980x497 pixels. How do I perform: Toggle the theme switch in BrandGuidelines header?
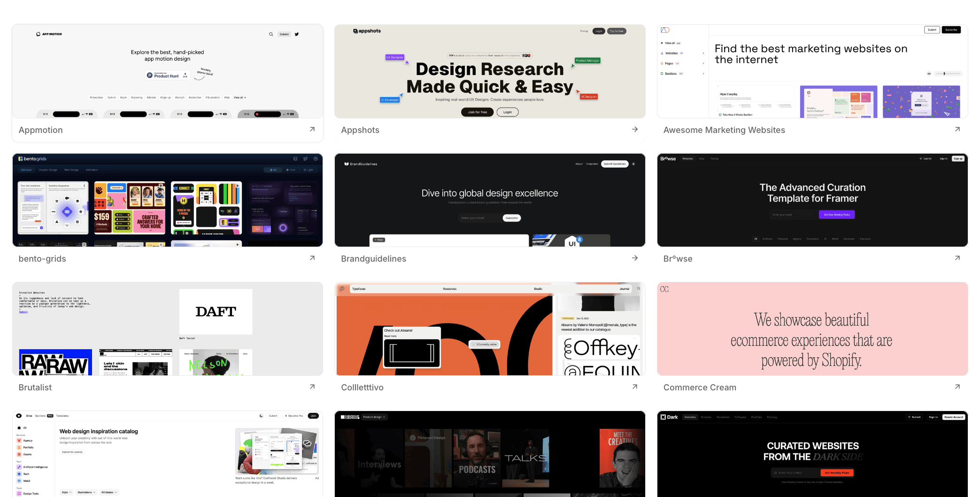633,164
